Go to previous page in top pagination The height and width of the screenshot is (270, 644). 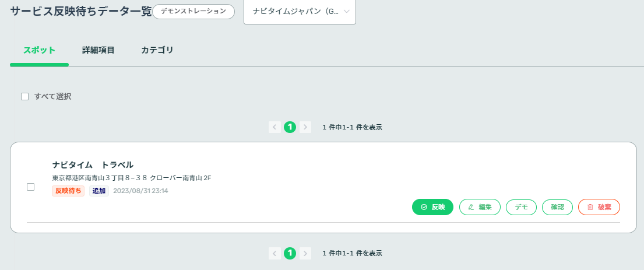[275, 127]
